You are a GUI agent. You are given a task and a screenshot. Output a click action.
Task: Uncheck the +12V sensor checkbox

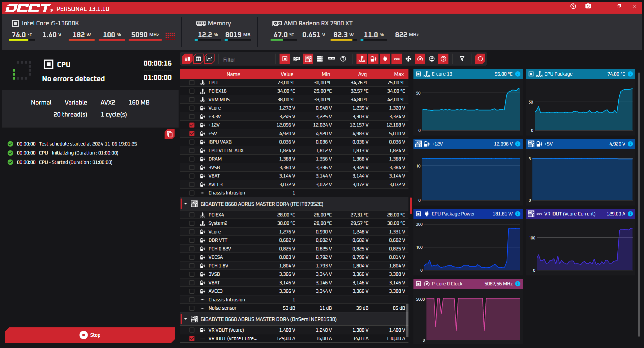pos(192,125)
